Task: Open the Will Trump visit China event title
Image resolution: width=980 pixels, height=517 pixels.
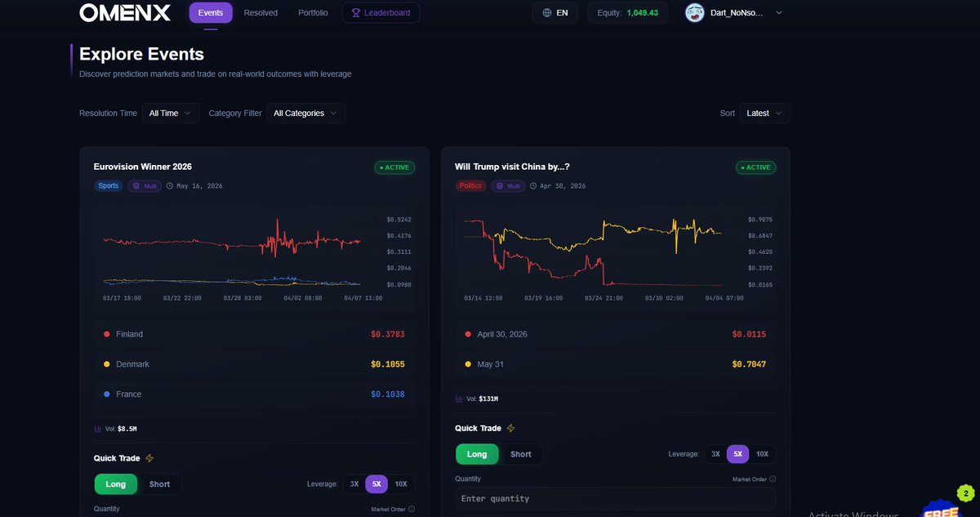Action: click(x=512, y=167)
